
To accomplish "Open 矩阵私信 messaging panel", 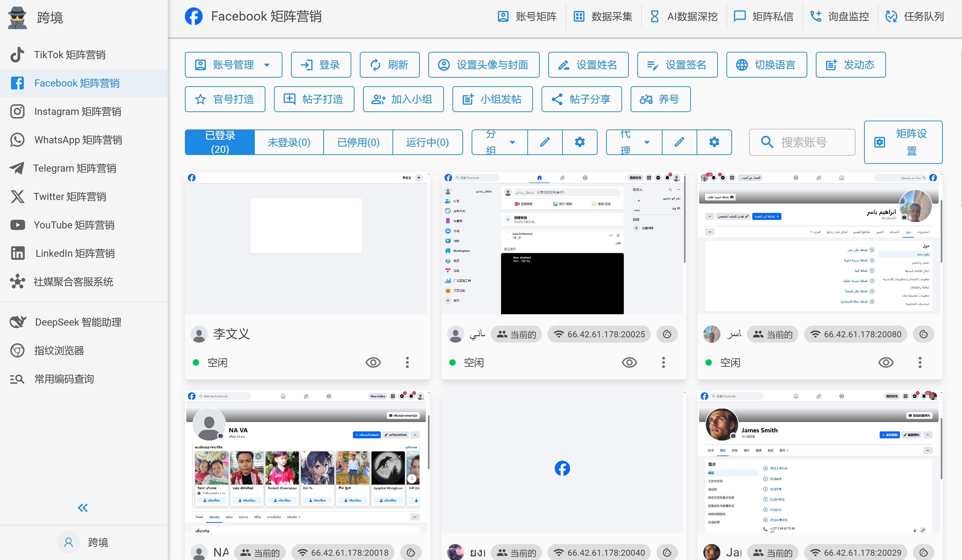I will 764,16.
